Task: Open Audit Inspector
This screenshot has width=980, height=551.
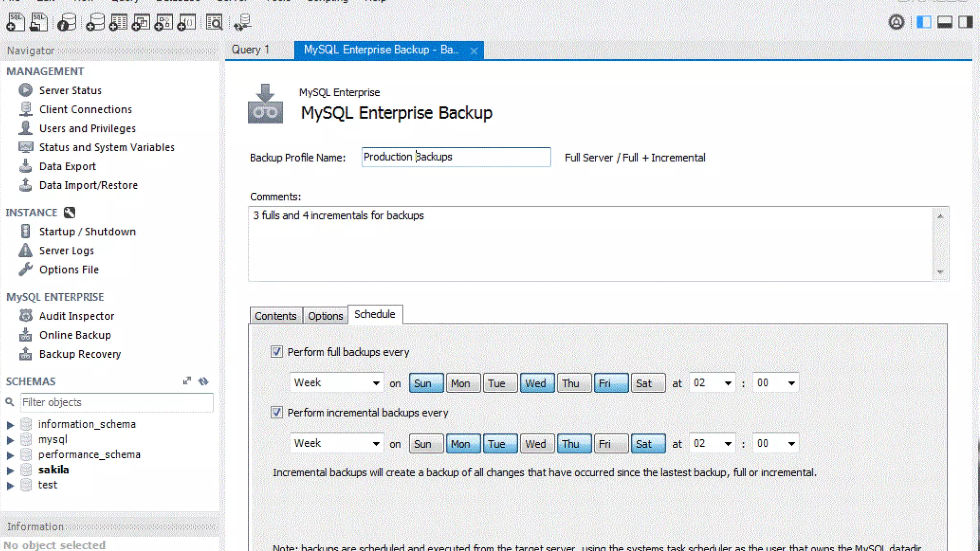Action: [77, 316]
